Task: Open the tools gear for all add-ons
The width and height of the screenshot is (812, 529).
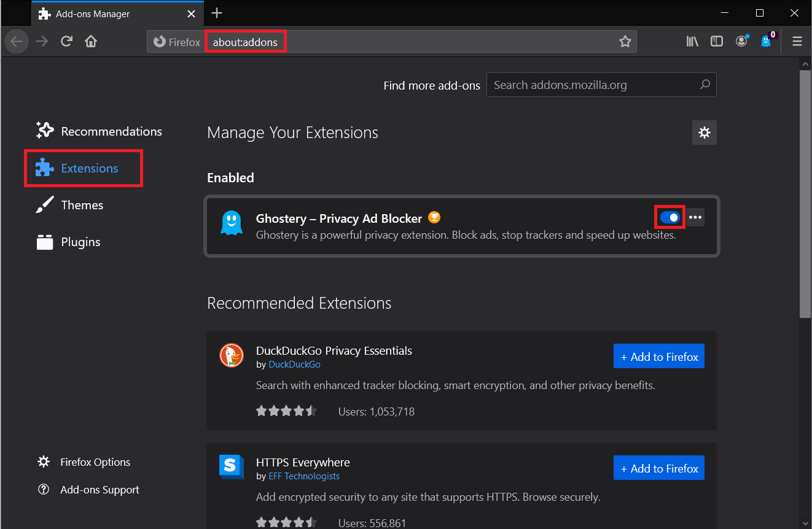Action: [705, 133]
